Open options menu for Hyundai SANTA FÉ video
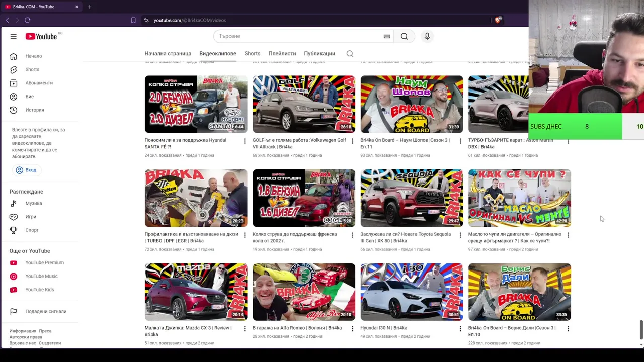The image size is (644, 362). tap(245, 141)
